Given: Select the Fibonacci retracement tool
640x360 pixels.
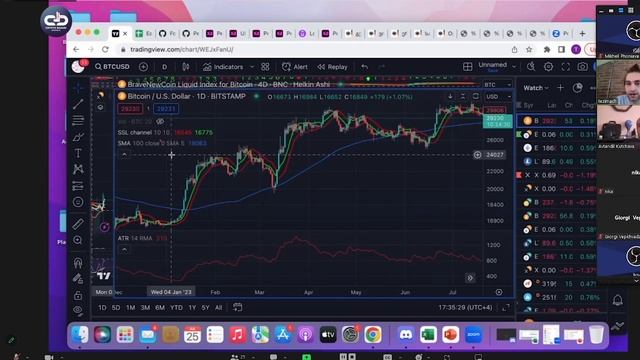Looking at the screenshot, I should click(78, 120).
